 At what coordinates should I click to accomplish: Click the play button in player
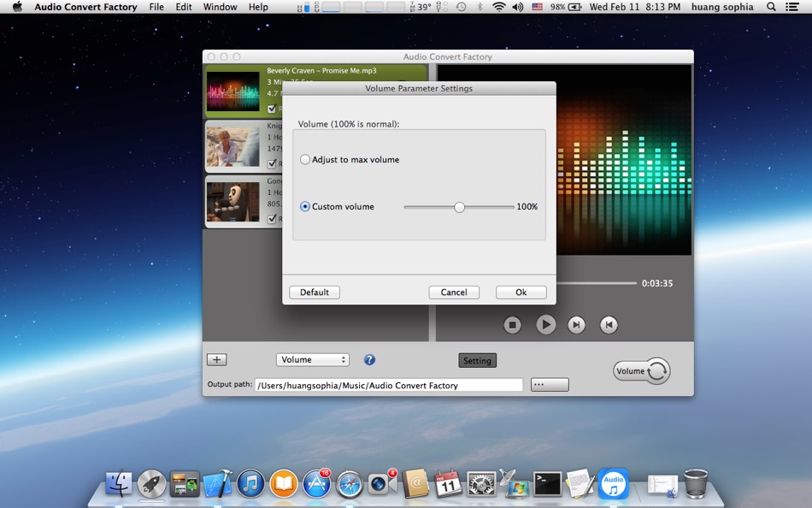coord(545,325)
